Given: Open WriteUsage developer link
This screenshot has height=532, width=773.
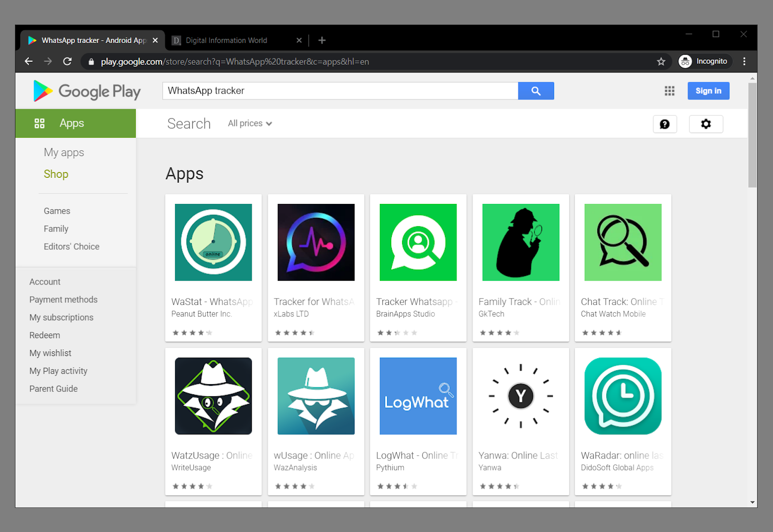Looking at the screenshot, I should click(191, 468).
